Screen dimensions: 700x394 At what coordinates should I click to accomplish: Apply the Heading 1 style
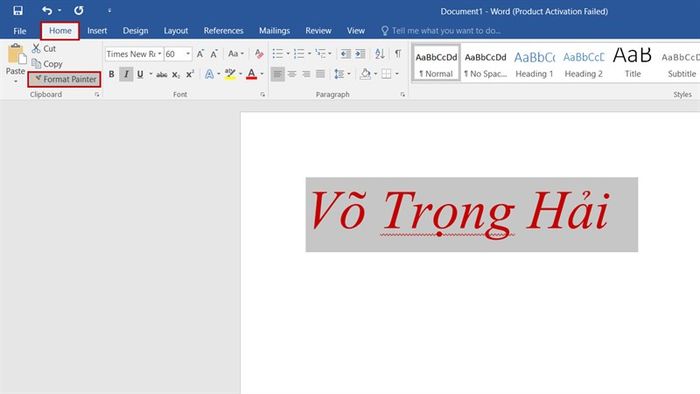coord(534,63)
